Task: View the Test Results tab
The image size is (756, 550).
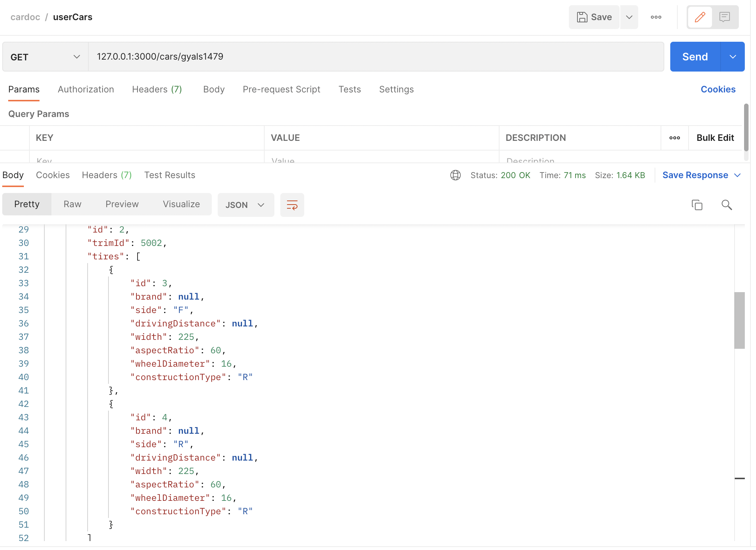Action: click(170, 175)
